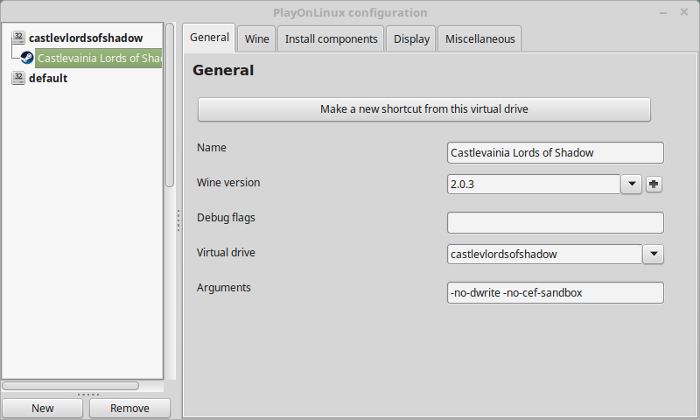Select the castlevlordsofshadow virtual drive
Screen dimensions: 700x420
click(x=86, y=38)
